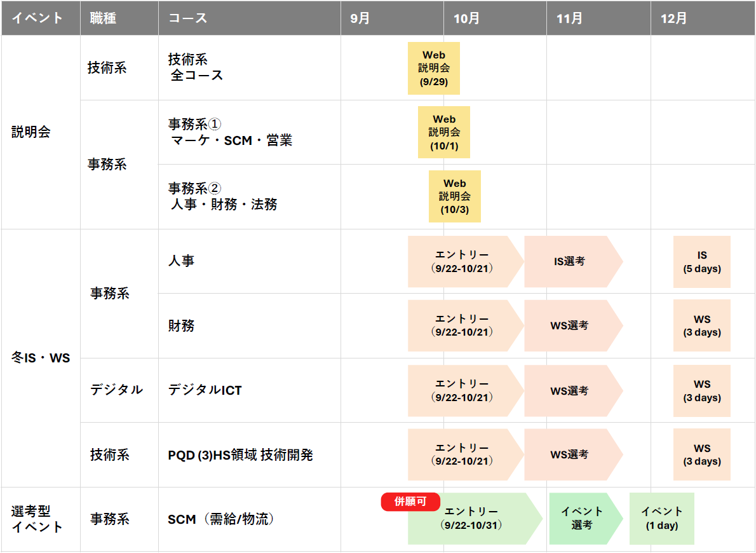Click the Web説明会 (9/29) block
The width and height of the screenshot is (756, 553).
[x=433, y=68]
